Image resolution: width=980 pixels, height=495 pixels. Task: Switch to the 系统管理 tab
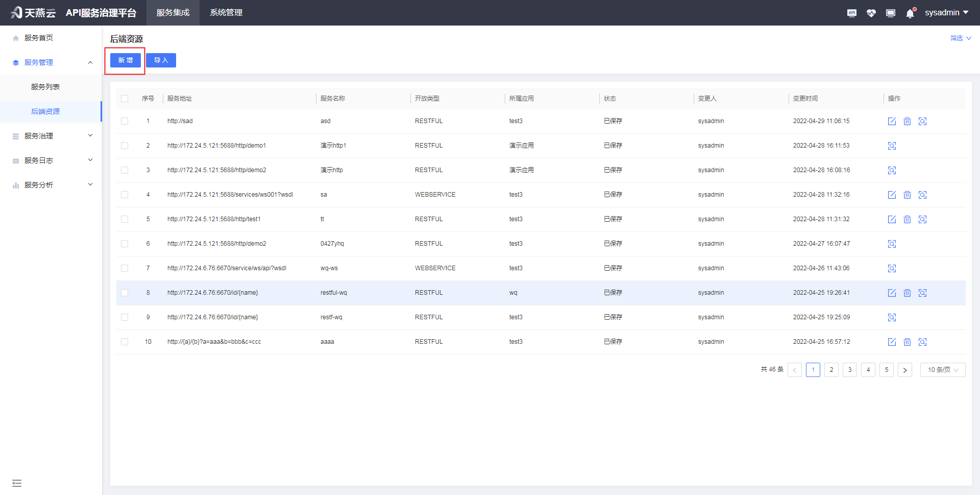tap(226, 13)
